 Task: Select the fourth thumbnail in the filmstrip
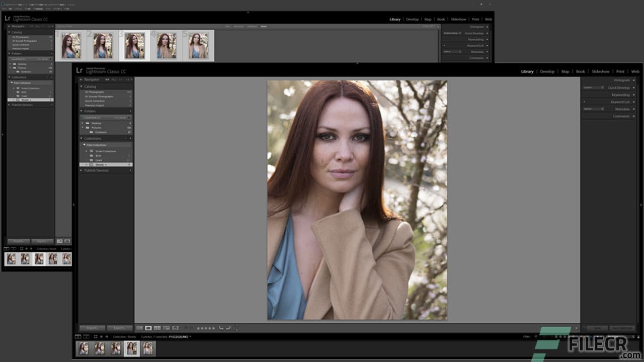(x=132, y=348)
